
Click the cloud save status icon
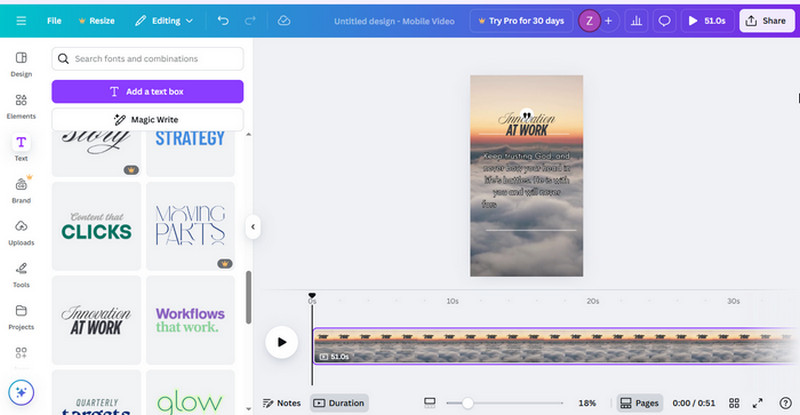(x=284, y=20)
